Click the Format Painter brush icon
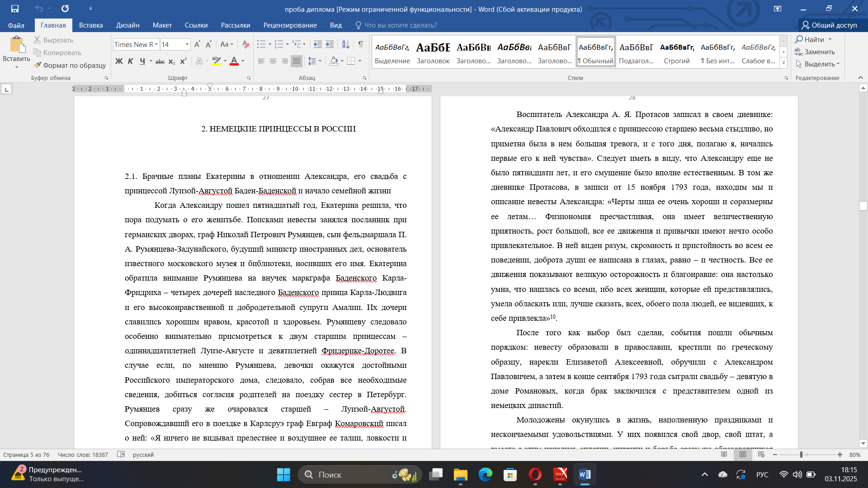The image size is (868, 488). pos(38,65)
